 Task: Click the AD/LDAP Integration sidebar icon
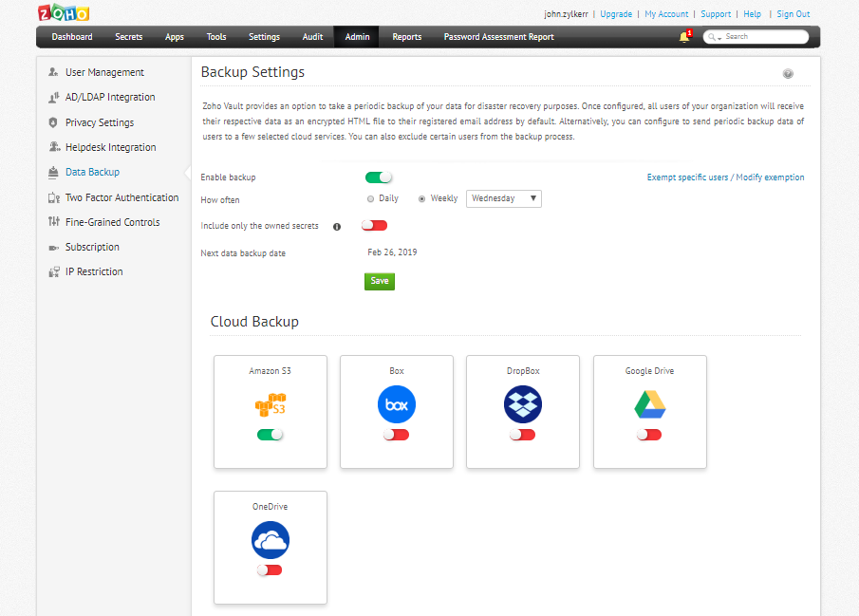pyautogui.click(x=54, y=98)
